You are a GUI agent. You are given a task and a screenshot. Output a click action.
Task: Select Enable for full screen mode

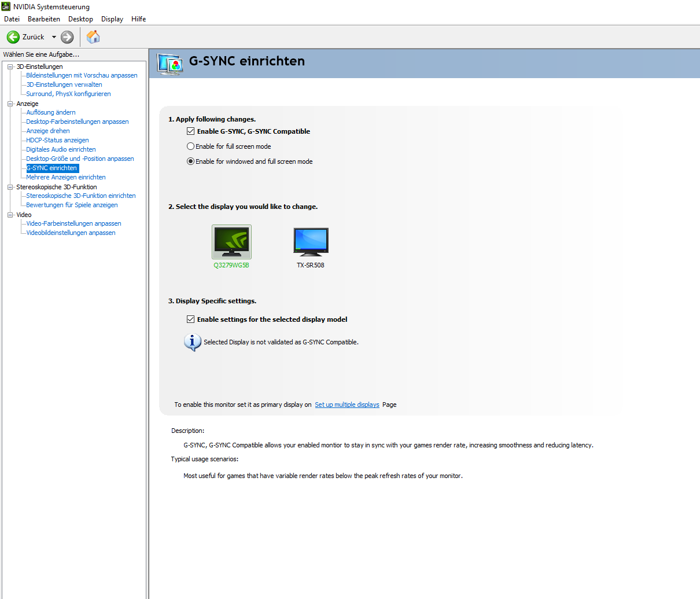pyautogui.click(x=190, y=146)
